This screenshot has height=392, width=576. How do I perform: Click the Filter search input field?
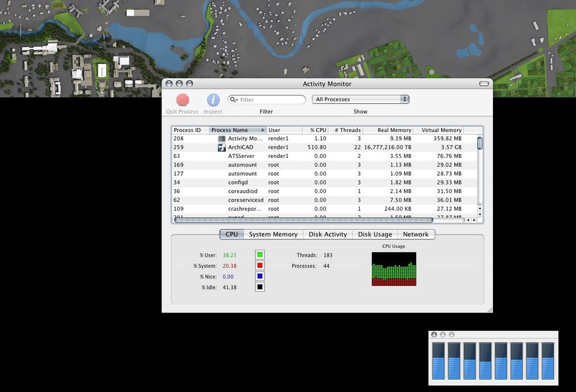267,100
